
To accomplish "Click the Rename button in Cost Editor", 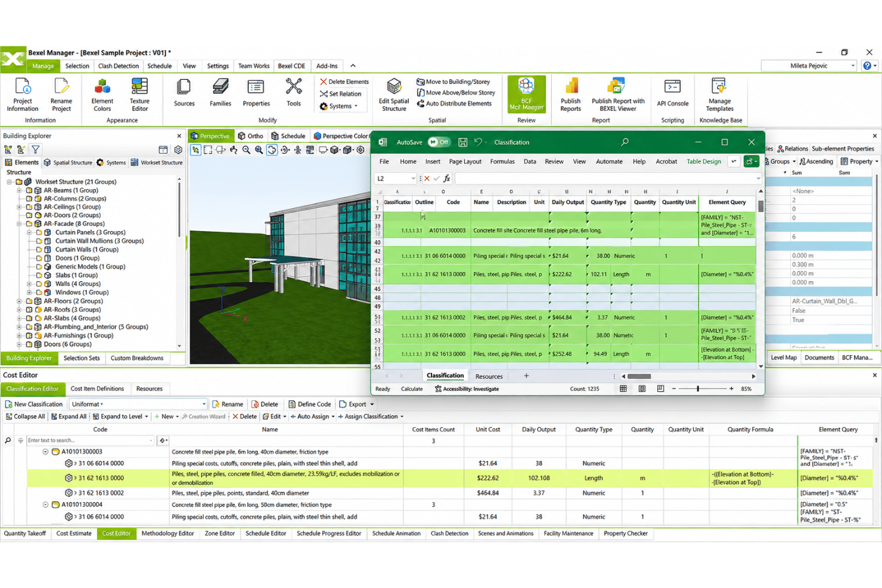I will point(228,405).
